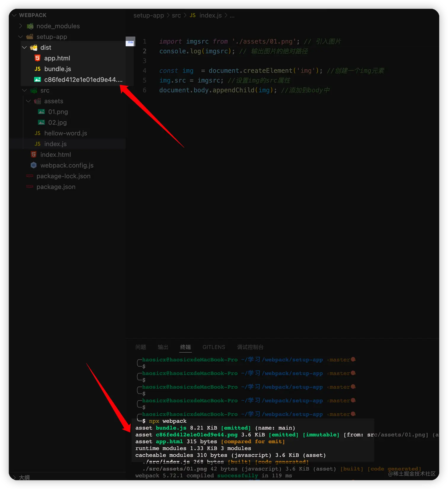Collapse the assets folder chevron

point(28,101)
